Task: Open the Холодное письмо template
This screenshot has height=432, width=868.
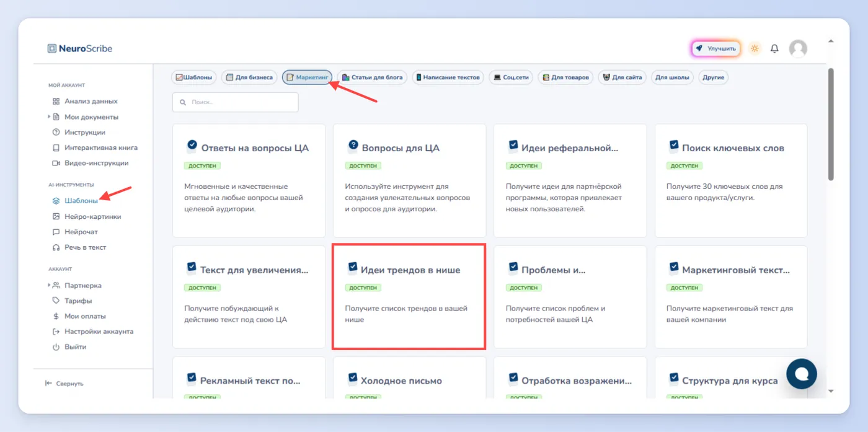Action: point(409,377)
